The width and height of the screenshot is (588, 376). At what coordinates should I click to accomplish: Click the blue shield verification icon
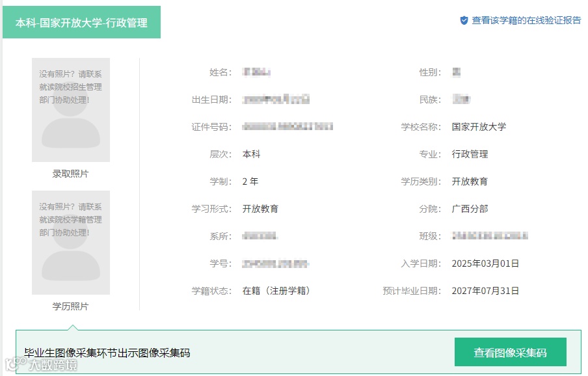[464, 20]
